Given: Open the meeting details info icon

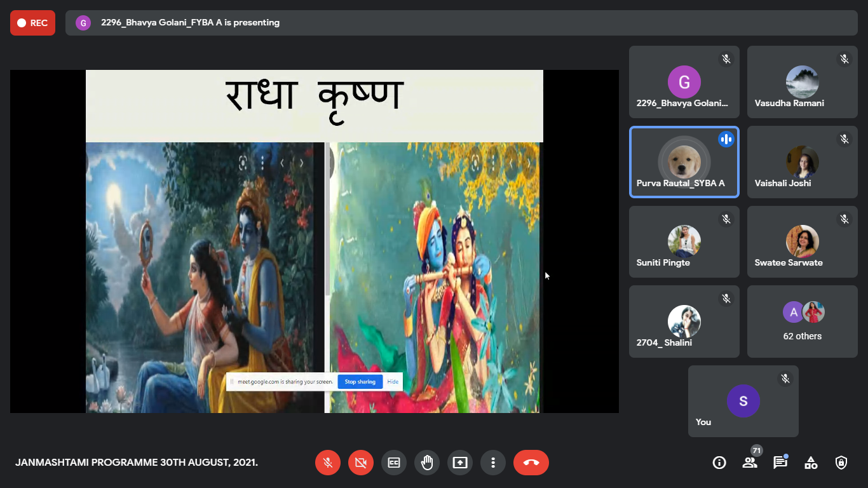Looking at the screenshot, I should (x=719, y=463).
